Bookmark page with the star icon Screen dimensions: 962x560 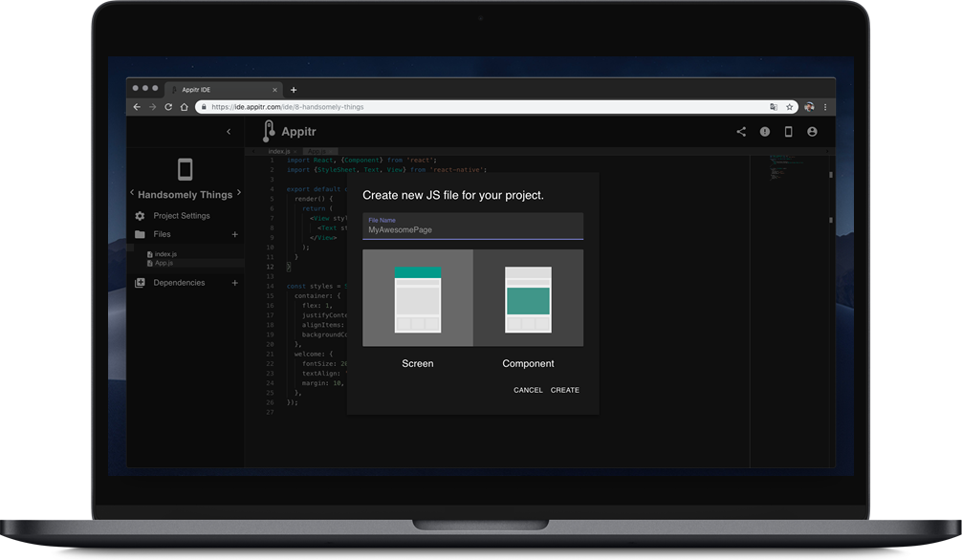(x=789, y=107)
